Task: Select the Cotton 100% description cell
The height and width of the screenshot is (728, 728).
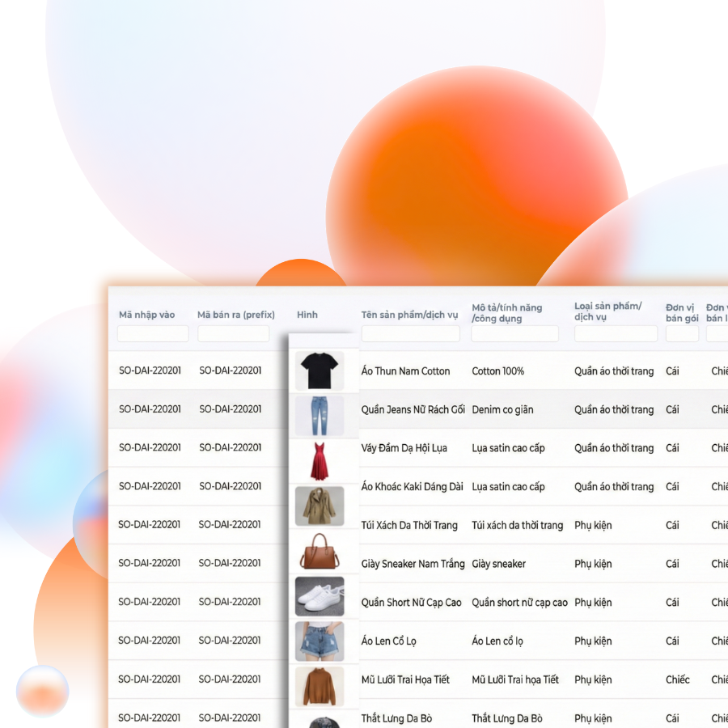Action: [x=497, y=371]
